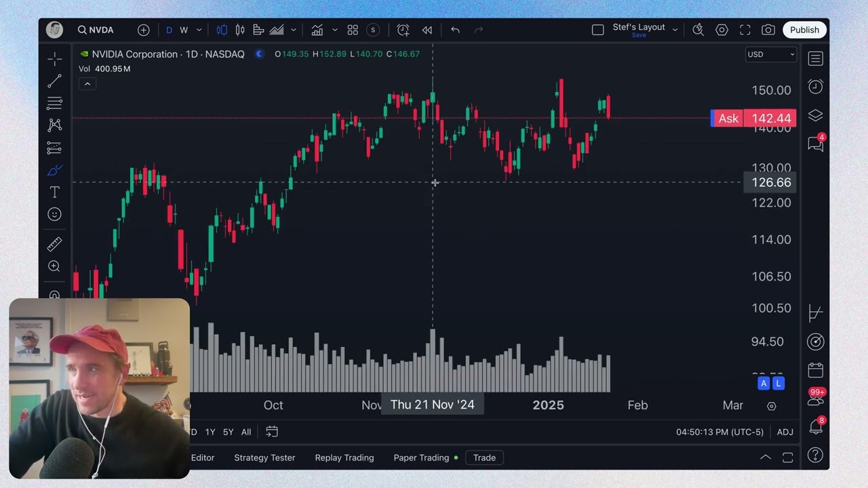The image size is (868, 488).
Task: Select the Area chart type icon
Action: coord(277,30)
